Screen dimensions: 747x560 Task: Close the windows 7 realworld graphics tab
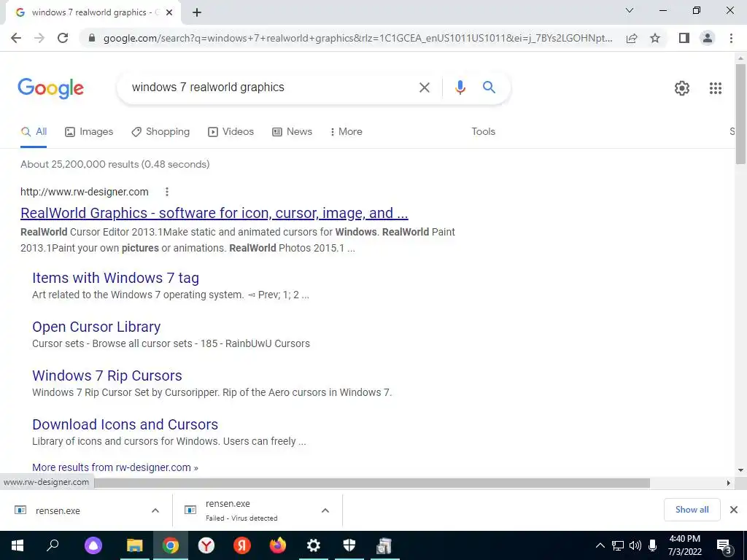[169, 13]
